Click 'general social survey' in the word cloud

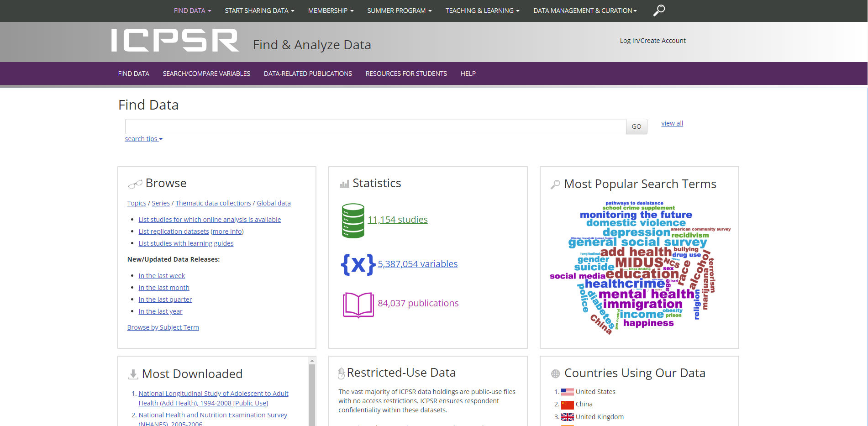pyautogui.click(x=637, y=242)
